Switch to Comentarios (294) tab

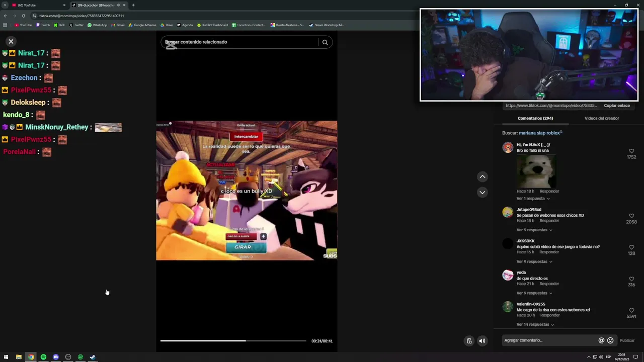point(535,118)
